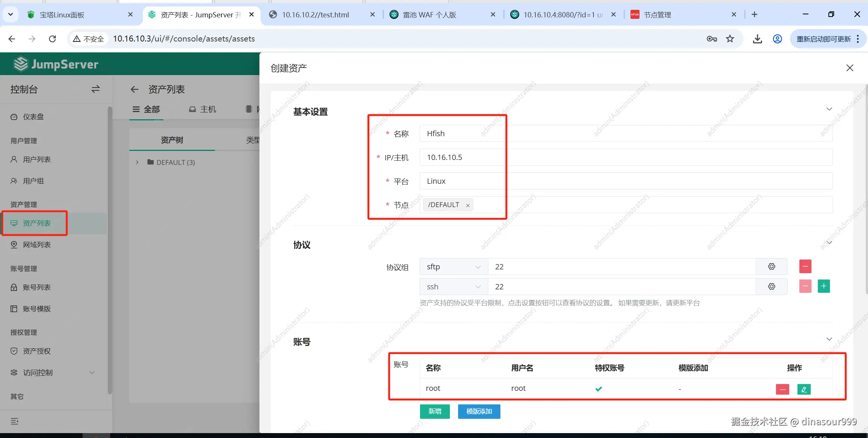Click the green 新增 button
The width and height of the screenshot is (868, 438).
tap(434, 411)
